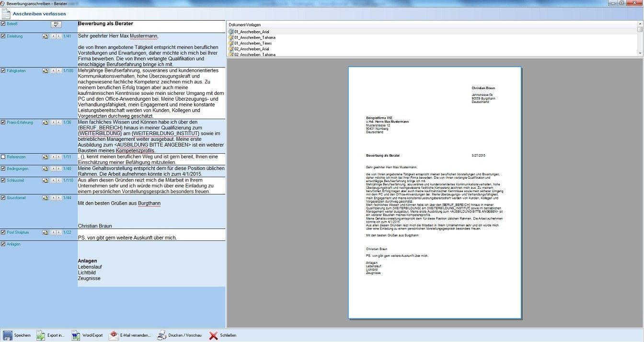
Task: Click the Speichern disk icon
Action: coord(7,335)
